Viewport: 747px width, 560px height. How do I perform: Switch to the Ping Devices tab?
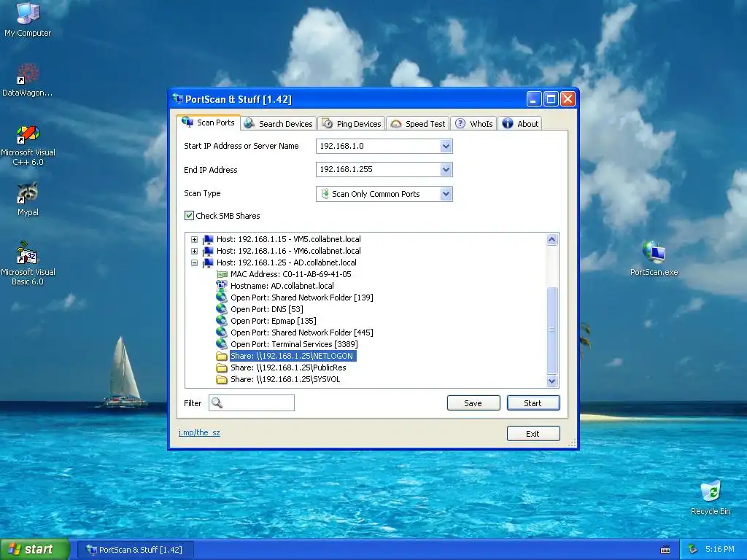(x=352, y=124)
